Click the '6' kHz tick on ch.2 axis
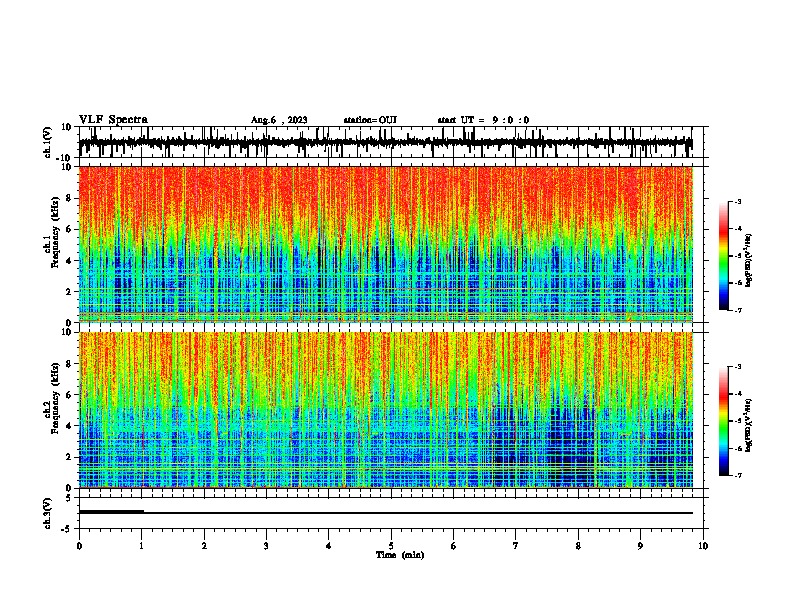The width and height of the screenshot is (792, 612). pyautogui.click(x=69, y=394)
